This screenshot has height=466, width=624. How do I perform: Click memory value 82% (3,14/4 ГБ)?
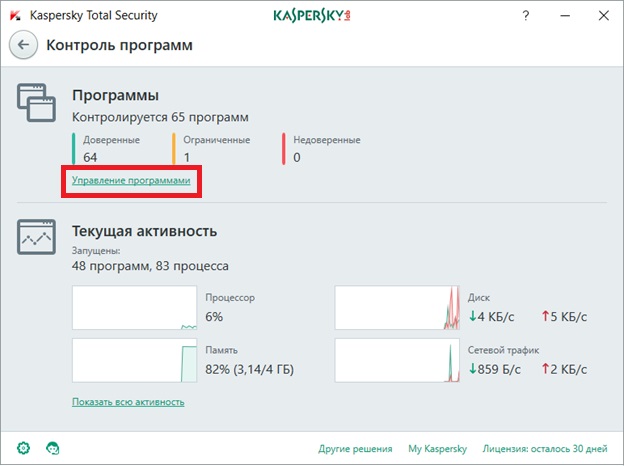click(x=250, y=369)
